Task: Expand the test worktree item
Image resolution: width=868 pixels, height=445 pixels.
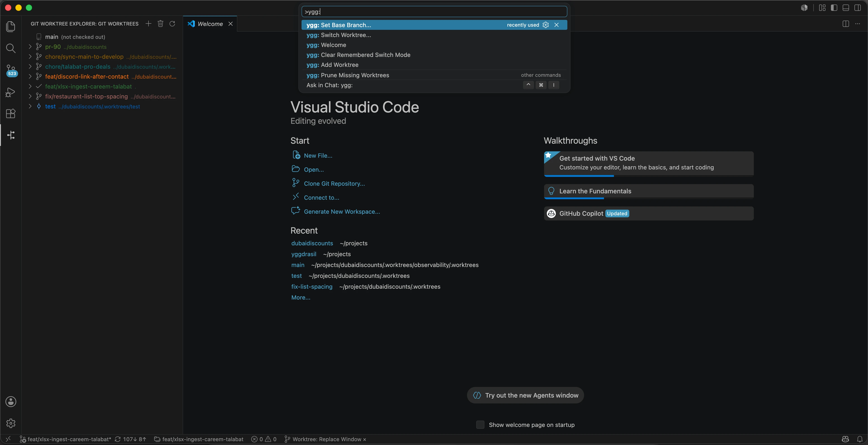Action: click(30, 106)
